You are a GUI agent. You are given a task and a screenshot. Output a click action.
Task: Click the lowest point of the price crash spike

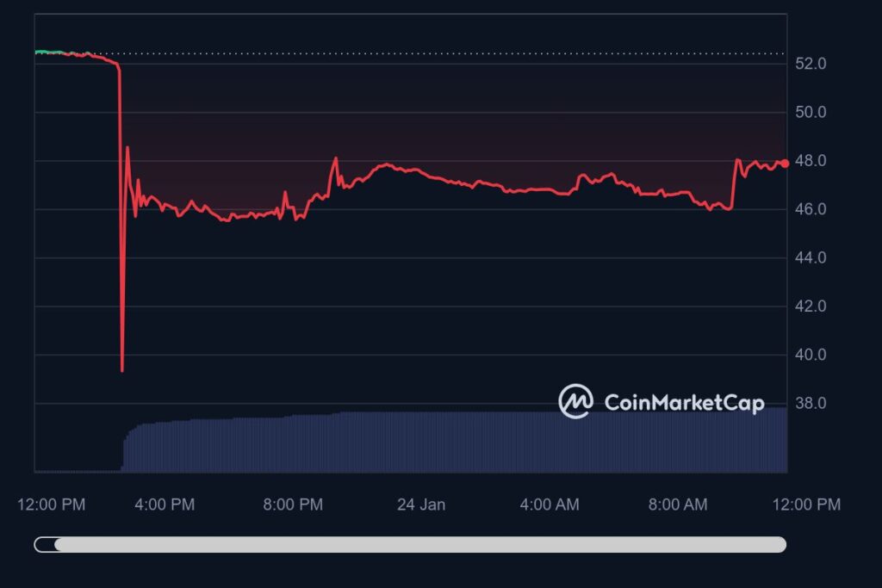click(x=122, y=370)
